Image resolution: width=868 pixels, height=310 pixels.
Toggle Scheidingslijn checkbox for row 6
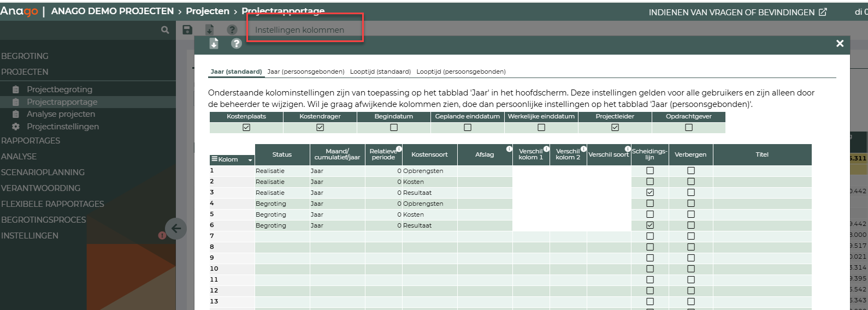[x=650, y=225]
